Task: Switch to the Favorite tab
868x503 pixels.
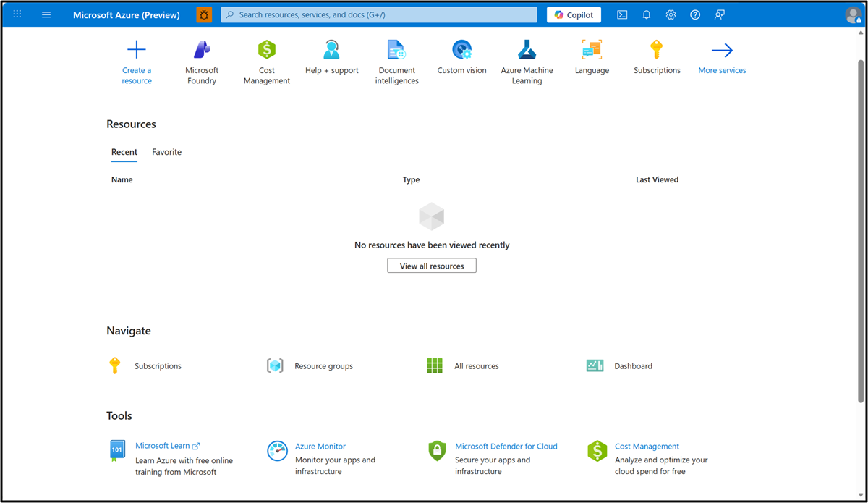Action: click(x=166, y=152)
